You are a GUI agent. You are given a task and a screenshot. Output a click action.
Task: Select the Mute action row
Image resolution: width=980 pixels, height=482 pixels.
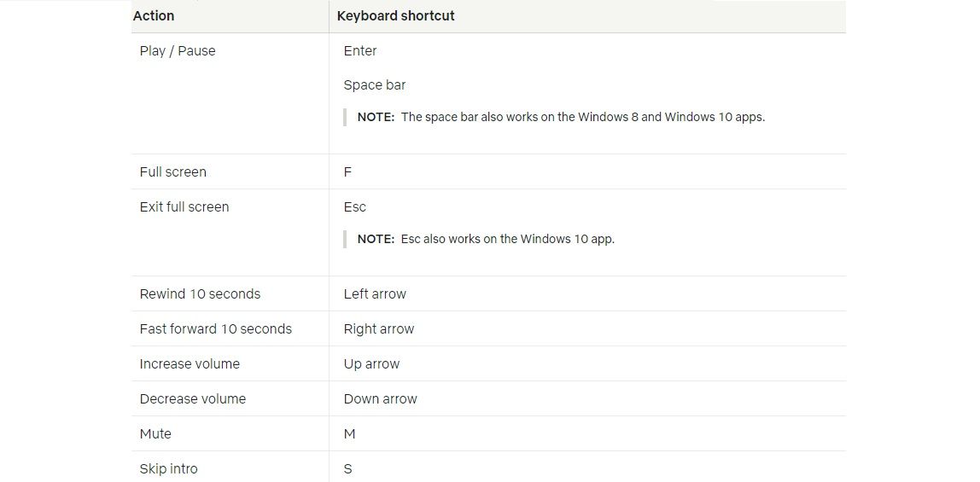489,434
